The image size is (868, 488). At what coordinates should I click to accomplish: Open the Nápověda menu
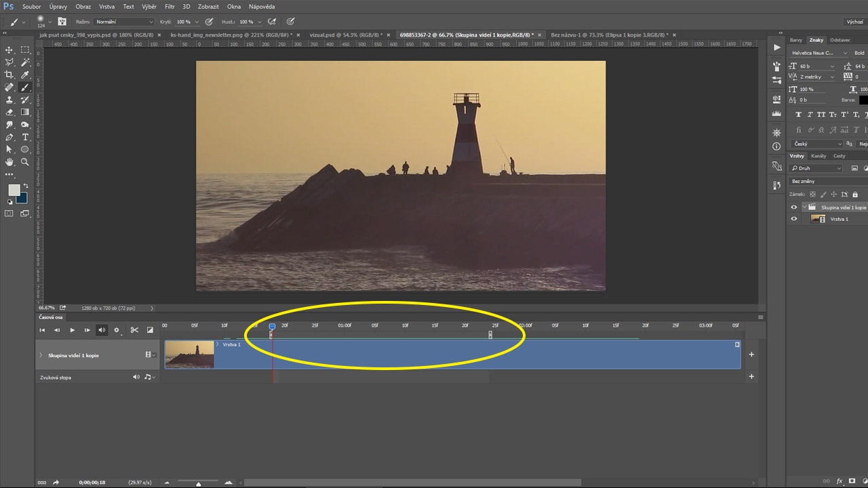[262, 6]
